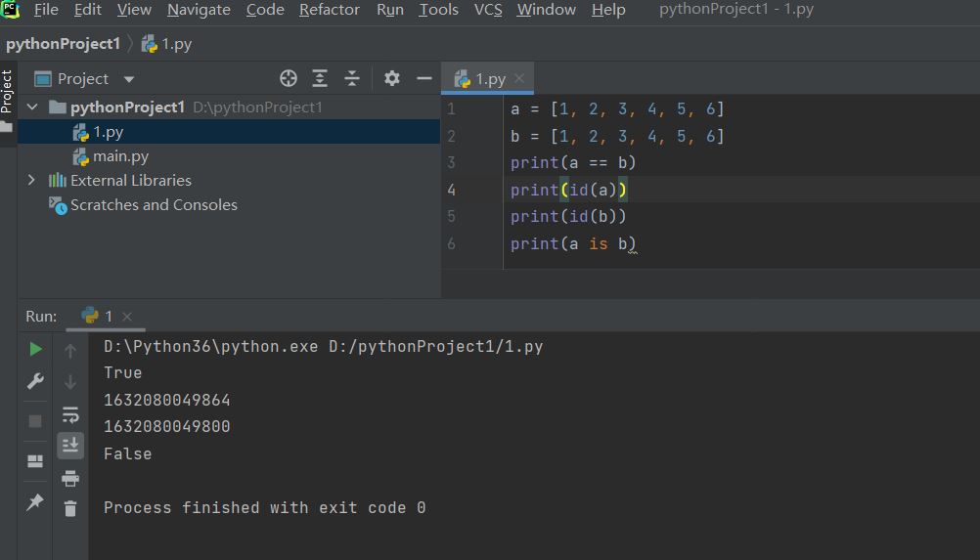This screenshot has width=980, height=560.
Task: Hide the Project panel with minus button
Action: pyautogui.click(x=423, y=78)
